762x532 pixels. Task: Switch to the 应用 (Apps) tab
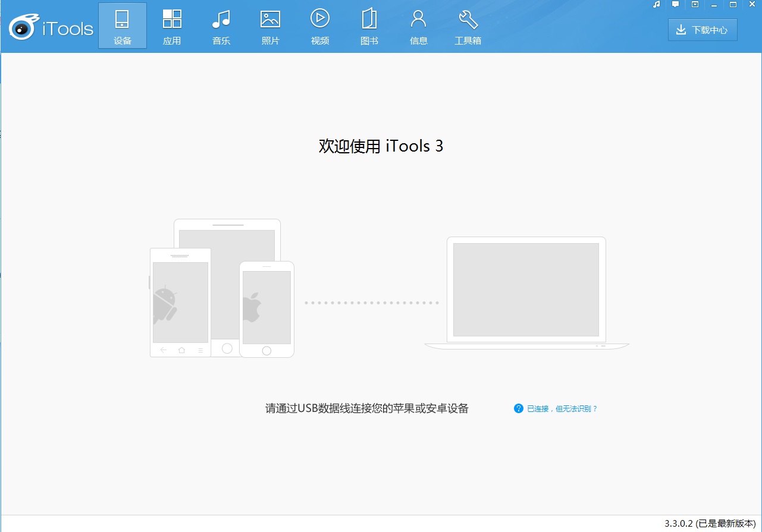(172, 26)
